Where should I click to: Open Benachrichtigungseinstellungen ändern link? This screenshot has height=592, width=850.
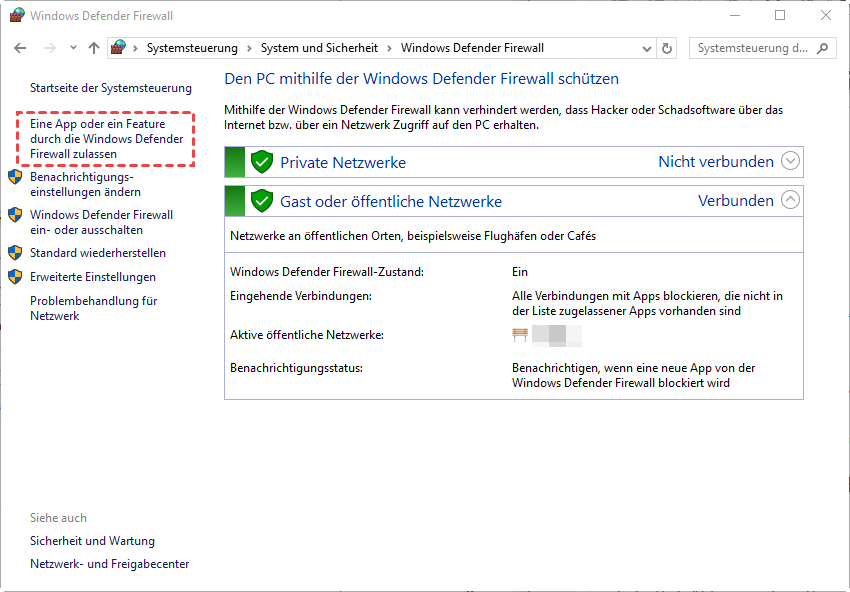pos(85,184)
